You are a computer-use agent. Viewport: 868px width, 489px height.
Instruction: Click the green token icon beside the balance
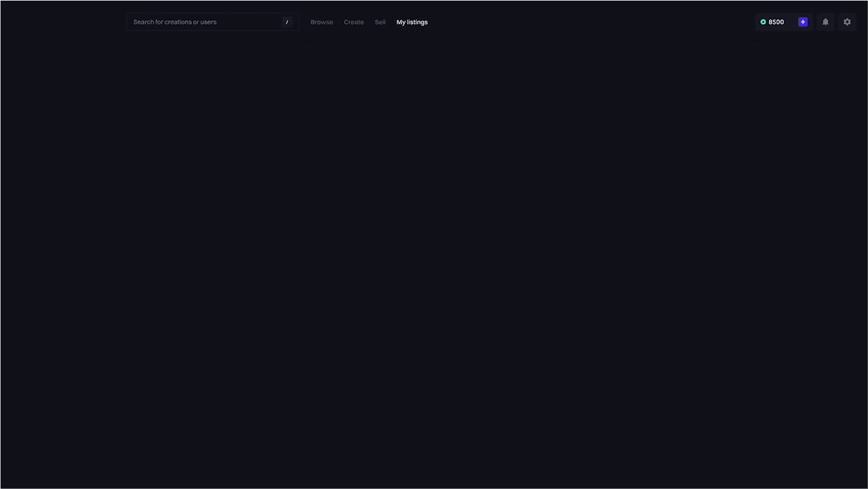pos(761,20)
